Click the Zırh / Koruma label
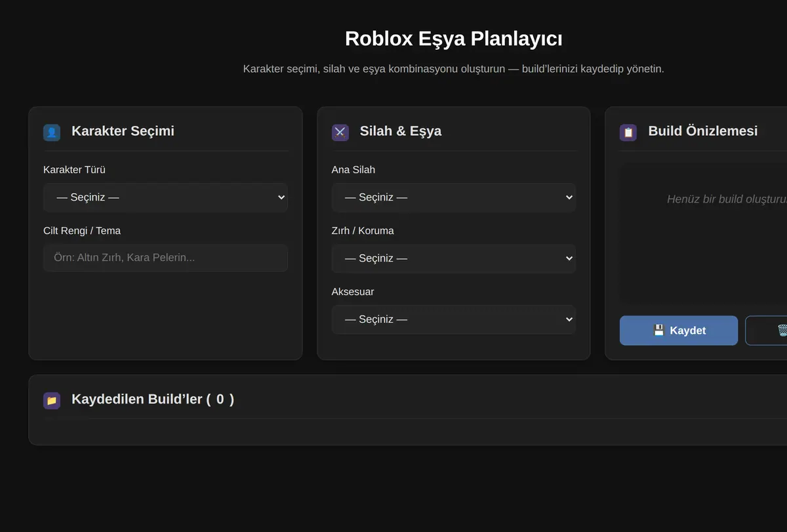Viewport: 787px width, 532px height. (363, 231)
